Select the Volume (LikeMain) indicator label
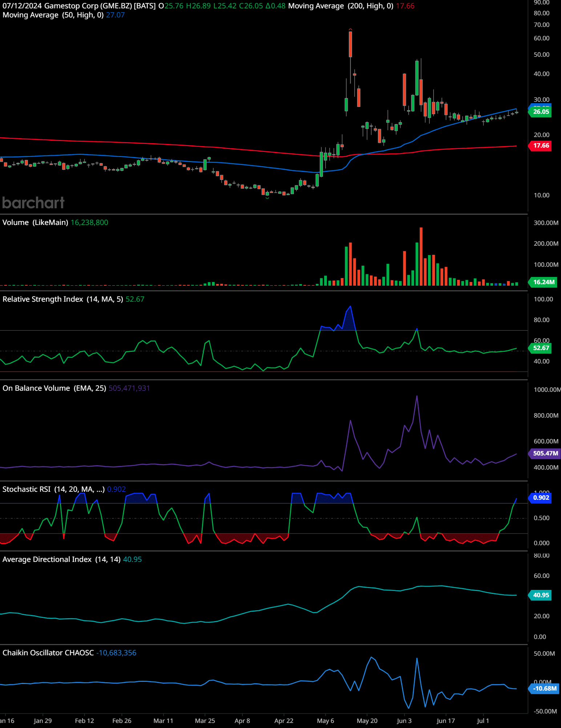 [x=35, y=222]
